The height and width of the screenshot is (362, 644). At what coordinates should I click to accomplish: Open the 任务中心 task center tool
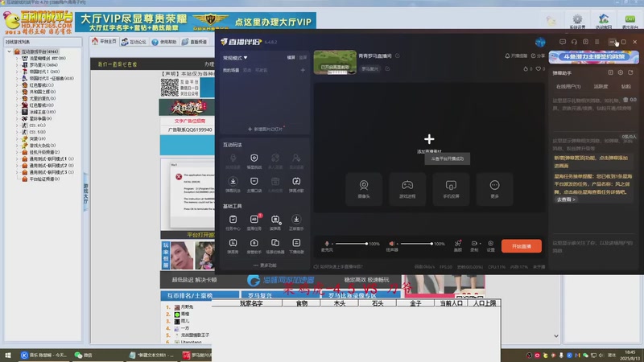(x=233, y=223)
